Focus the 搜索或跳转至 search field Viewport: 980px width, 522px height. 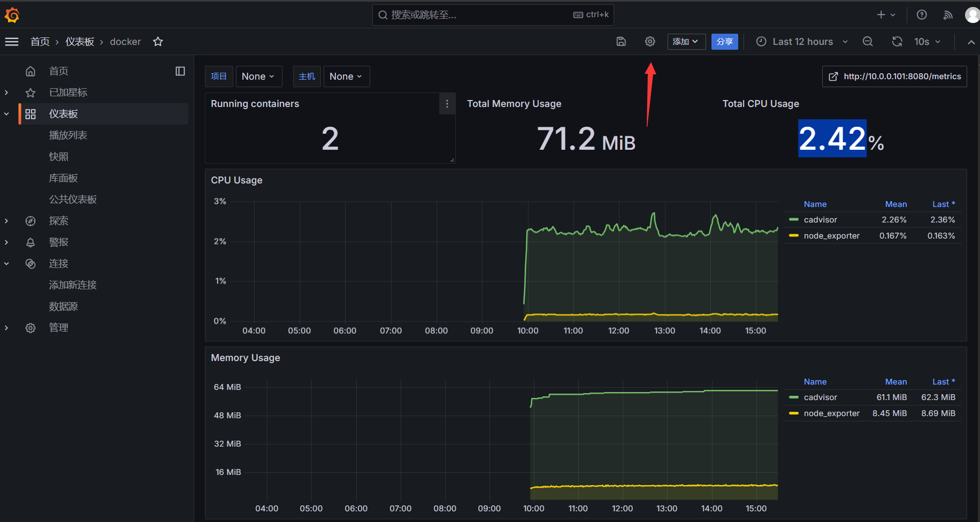point(493,15)
